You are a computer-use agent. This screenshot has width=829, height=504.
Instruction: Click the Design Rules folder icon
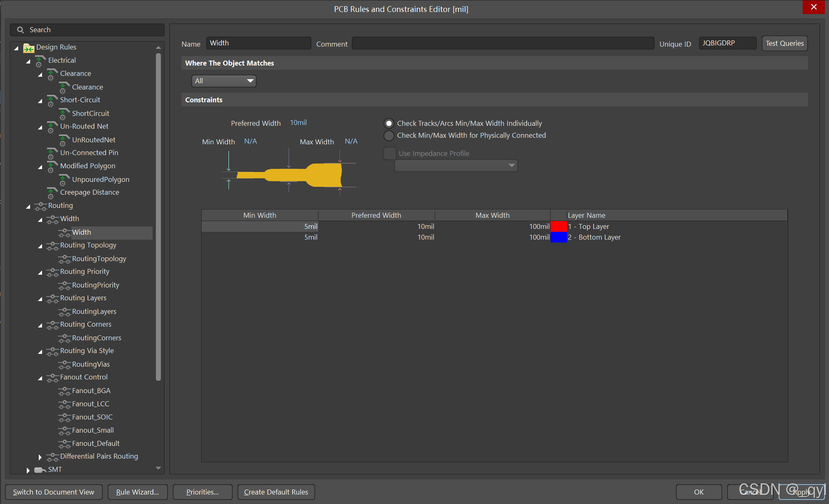pos(28,48)
